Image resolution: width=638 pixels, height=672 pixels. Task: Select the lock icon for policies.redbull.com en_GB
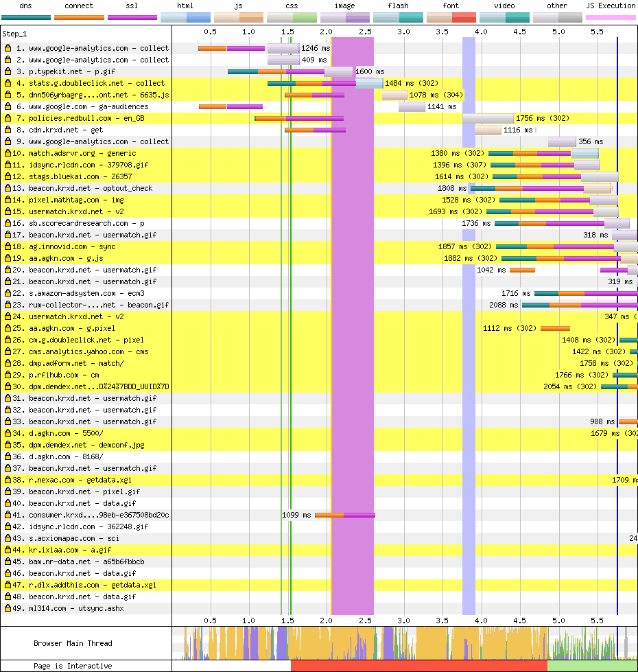[8, 118]
